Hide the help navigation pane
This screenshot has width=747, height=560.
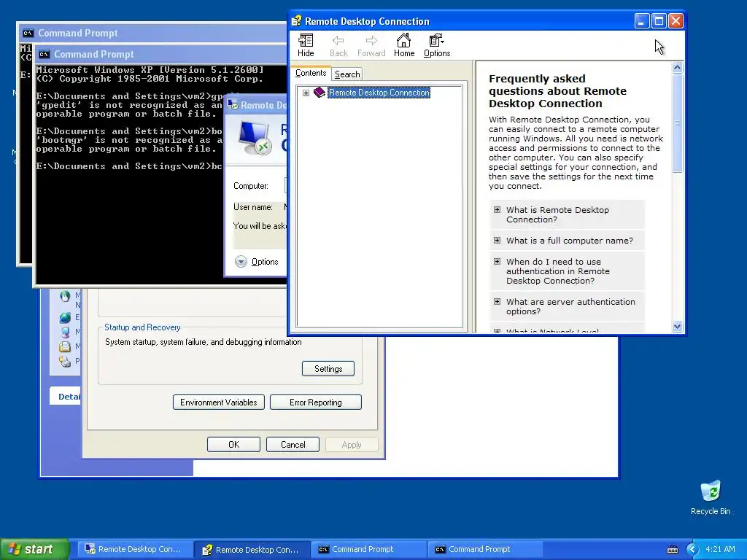pos(306,46)
